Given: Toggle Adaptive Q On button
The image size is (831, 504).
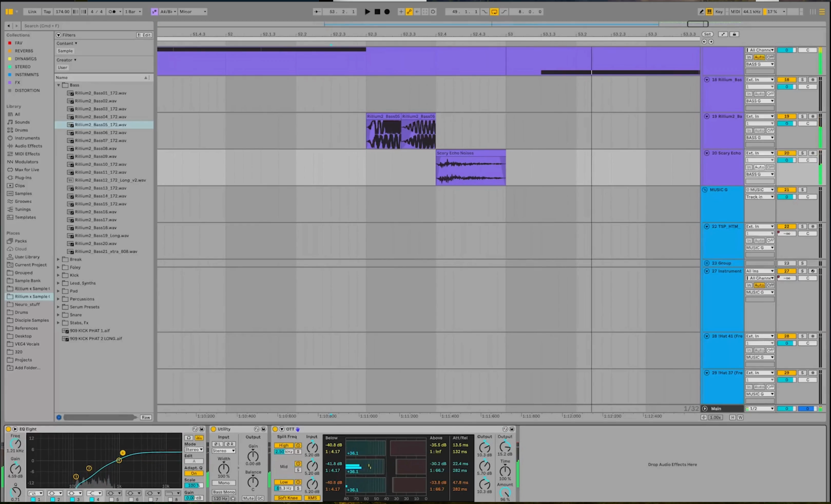Looking at the screenshot, I should 194,473.
